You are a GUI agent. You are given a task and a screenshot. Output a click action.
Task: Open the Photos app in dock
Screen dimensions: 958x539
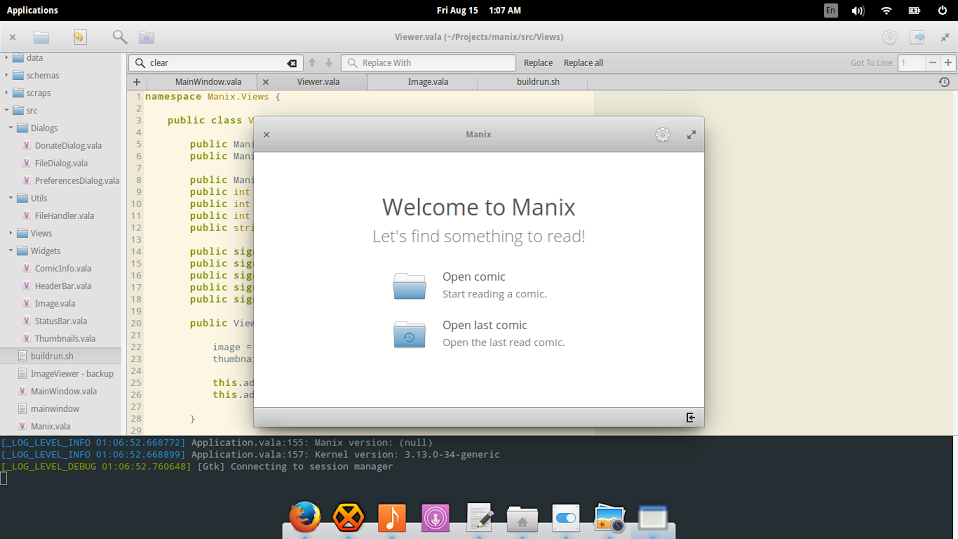coord(609,518)
